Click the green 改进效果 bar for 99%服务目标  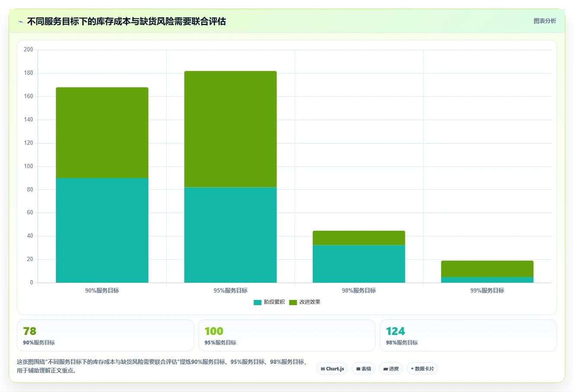pos(487,269)
